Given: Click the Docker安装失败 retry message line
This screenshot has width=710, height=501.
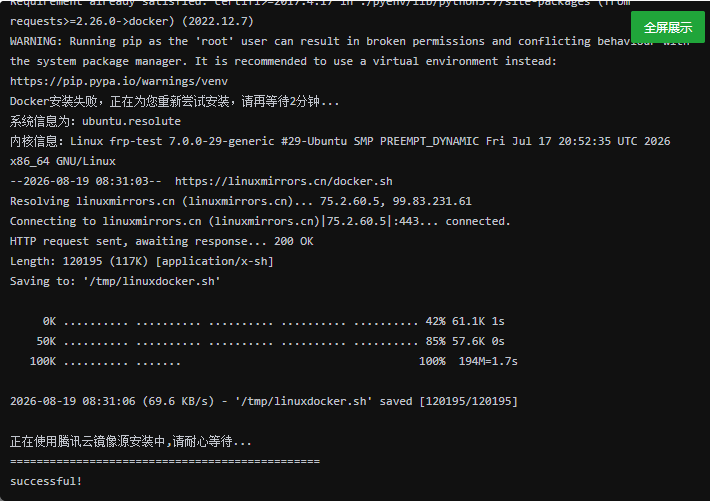Looking at the screenshot, I should [174, 101].
